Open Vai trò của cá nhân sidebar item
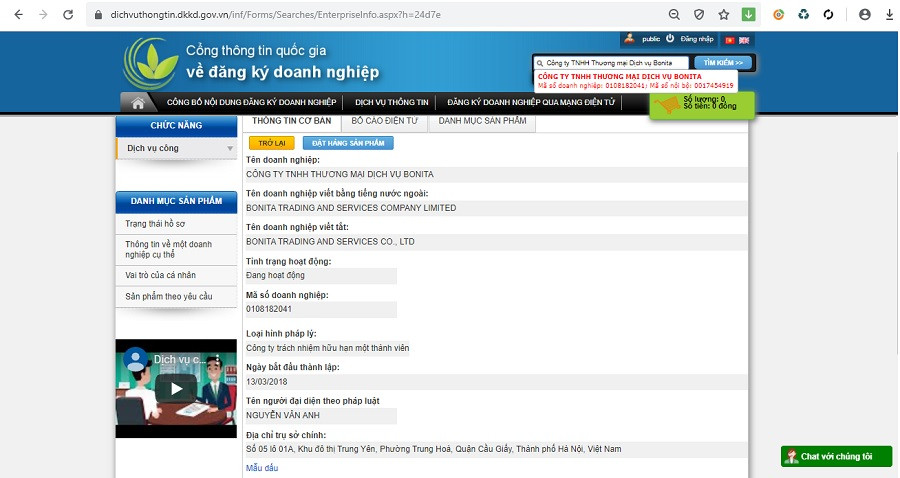This screenshot has height=478, width=900. pyautogui.click(x=176, y=275)
